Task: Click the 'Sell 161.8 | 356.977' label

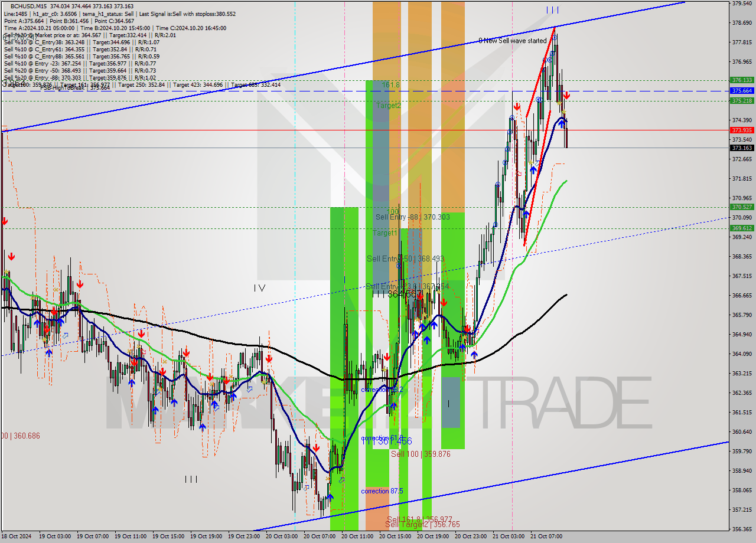Action: click(419, 519)
